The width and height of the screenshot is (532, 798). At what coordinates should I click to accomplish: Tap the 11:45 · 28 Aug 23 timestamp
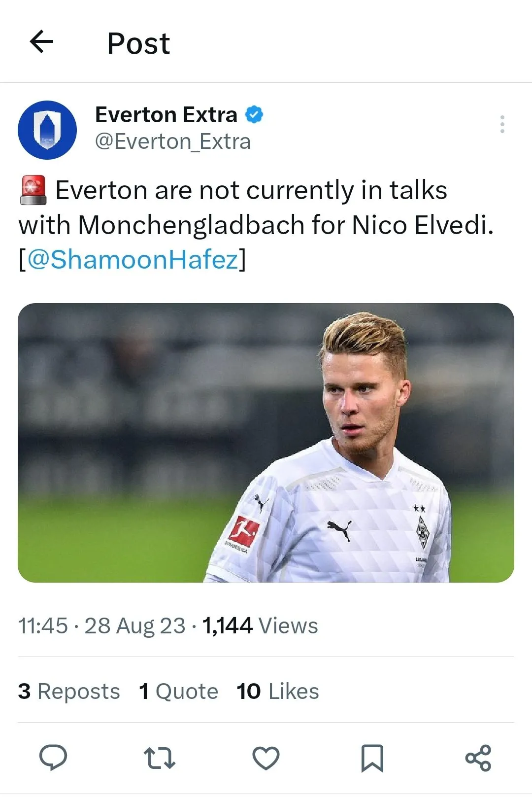101,626
